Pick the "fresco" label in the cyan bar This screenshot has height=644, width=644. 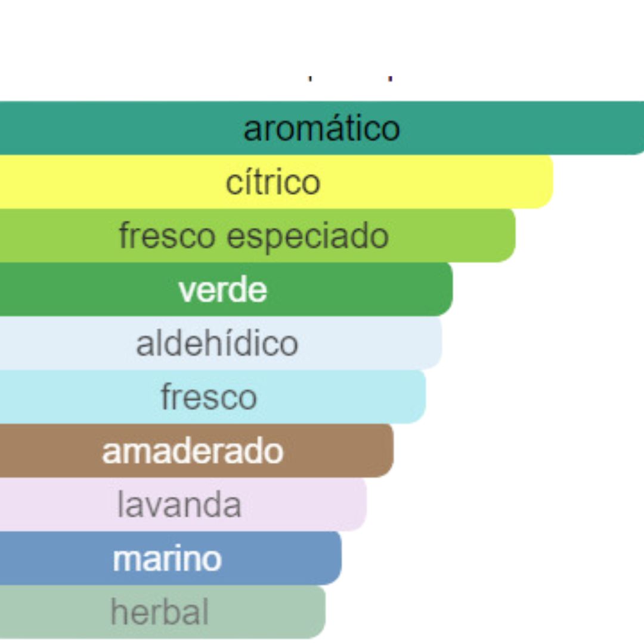click(x=209, y=397)
